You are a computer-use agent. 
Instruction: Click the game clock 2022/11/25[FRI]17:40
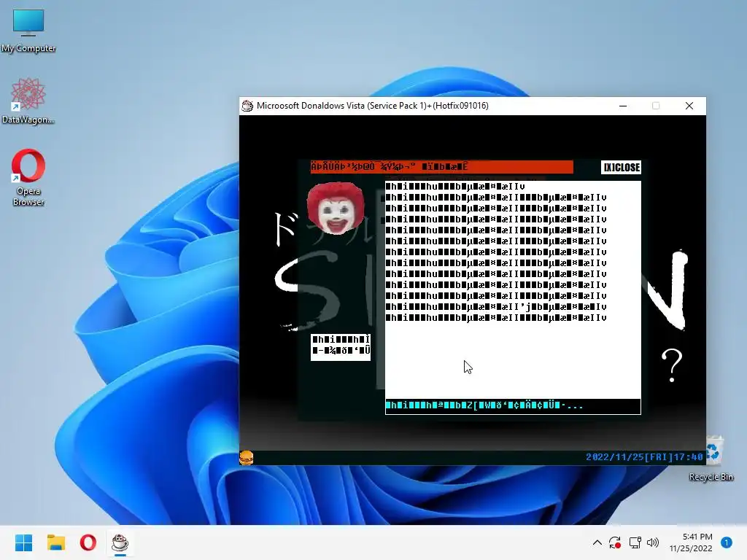click(644, 457)
